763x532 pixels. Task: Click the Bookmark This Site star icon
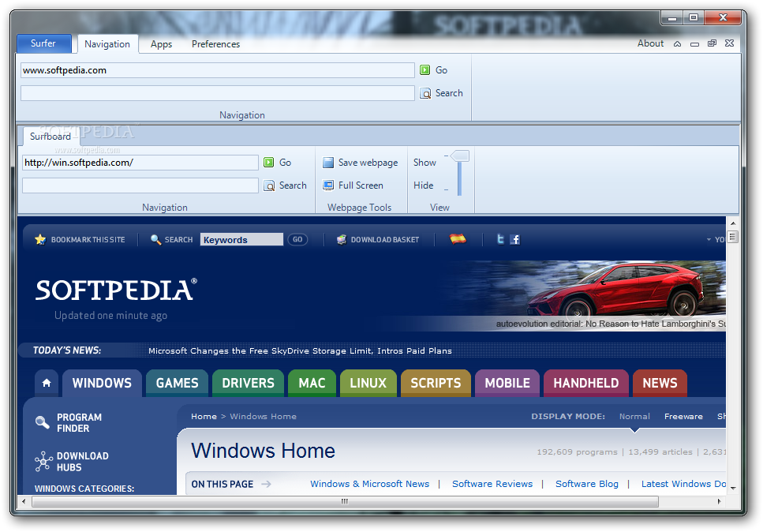(x=40, y=239)
